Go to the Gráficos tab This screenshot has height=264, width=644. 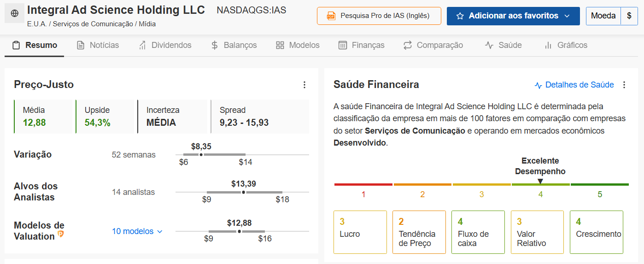click(x=566, y=45)
